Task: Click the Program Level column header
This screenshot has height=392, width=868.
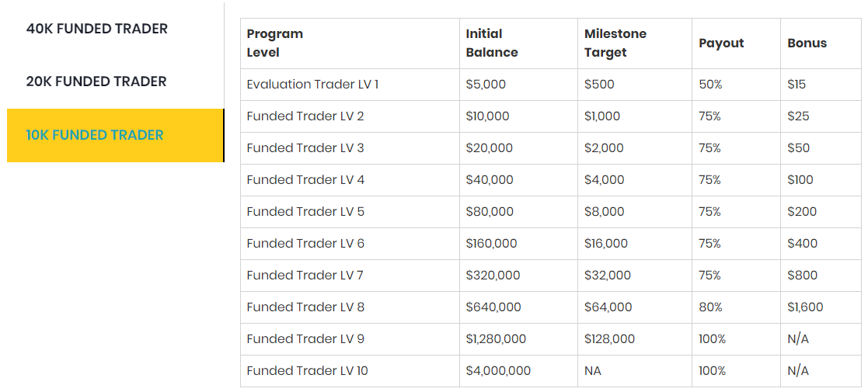Action: pos(274,43)
